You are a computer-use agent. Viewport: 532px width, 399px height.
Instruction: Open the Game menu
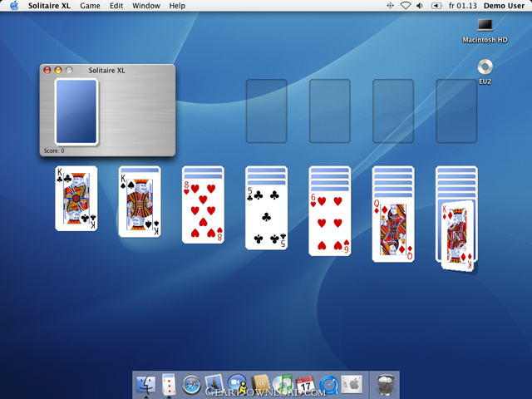coord(90,6)
